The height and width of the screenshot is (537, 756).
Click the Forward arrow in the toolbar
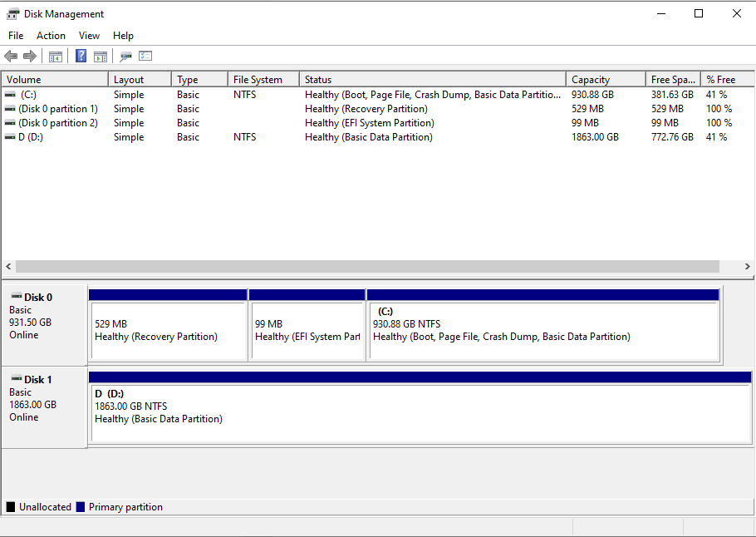point(30,57)
